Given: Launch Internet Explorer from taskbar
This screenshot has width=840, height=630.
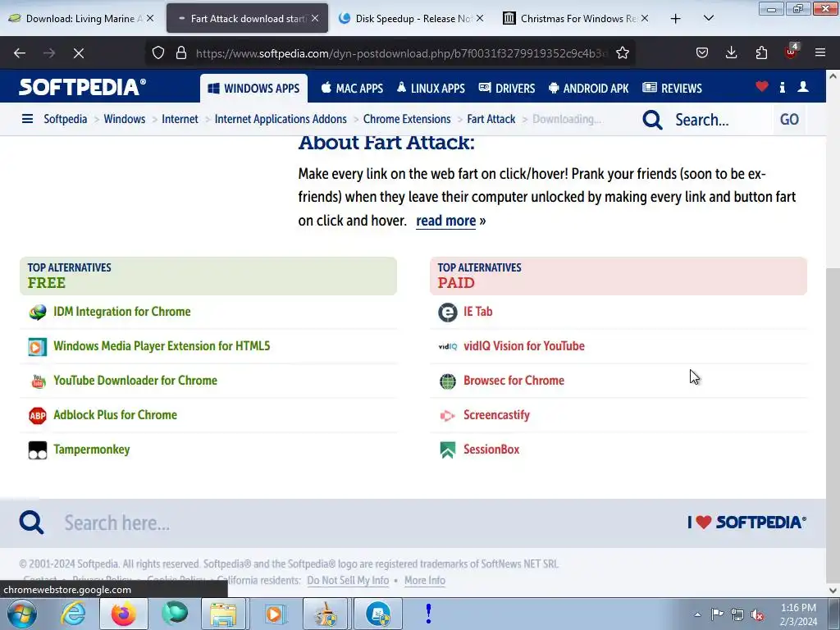Looking at the screenshot, I should [x=73, y=614].
